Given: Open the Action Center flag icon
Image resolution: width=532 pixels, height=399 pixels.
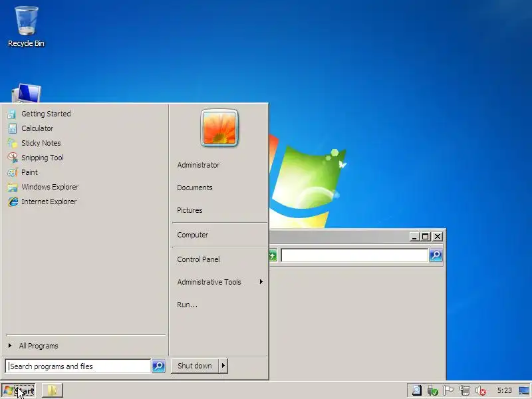Looking at the screenshot, I should [x=448, y=390].
